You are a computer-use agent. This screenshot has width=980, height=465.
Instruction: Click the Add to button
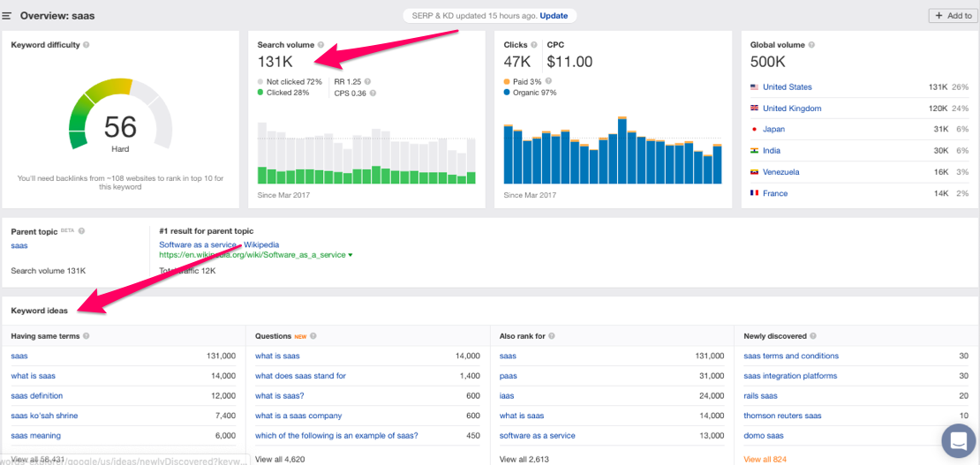(953, 16)
